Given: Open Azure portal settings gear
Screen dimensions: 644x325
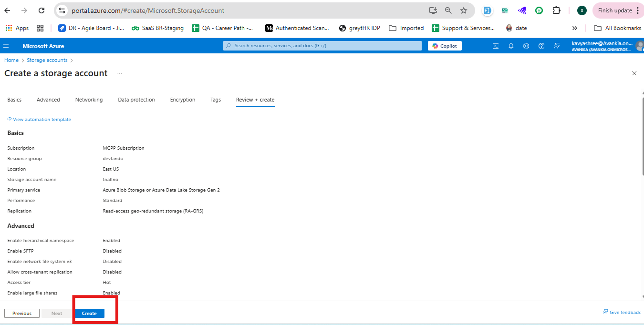Looking at the screenshot, I should pos(526,46).
